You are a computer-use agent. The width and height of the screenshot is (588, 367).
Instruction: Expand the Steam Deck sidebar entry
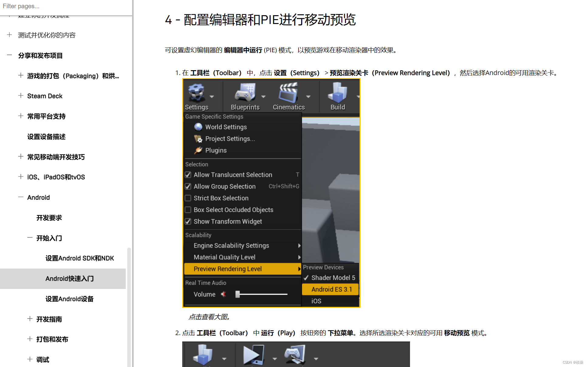tap(21, 96)
